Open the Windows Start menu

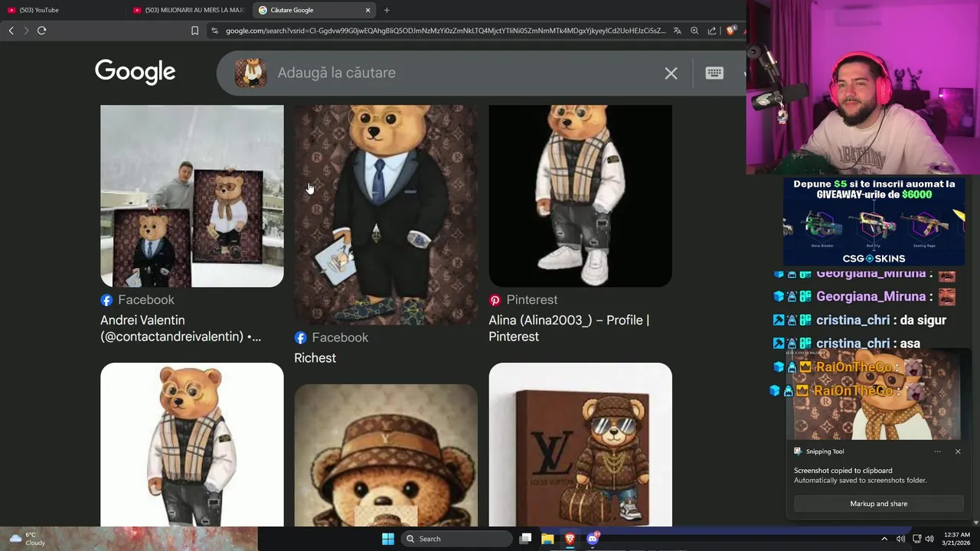(388, 539)
